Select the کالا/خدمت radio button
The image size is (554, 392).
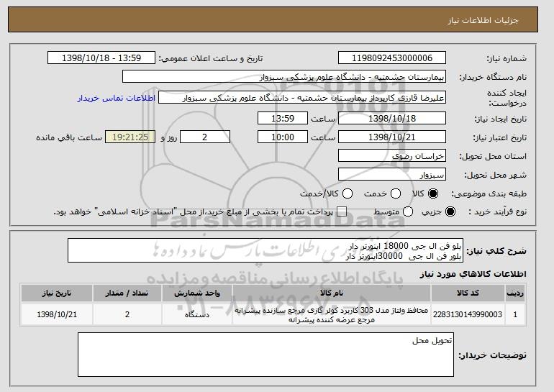348,193
